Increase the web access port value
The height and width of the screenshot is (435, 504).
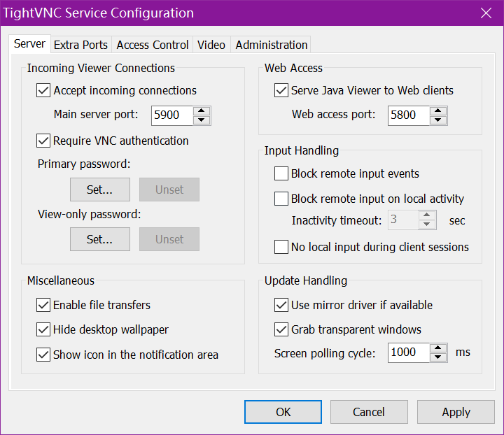(438, 110)
